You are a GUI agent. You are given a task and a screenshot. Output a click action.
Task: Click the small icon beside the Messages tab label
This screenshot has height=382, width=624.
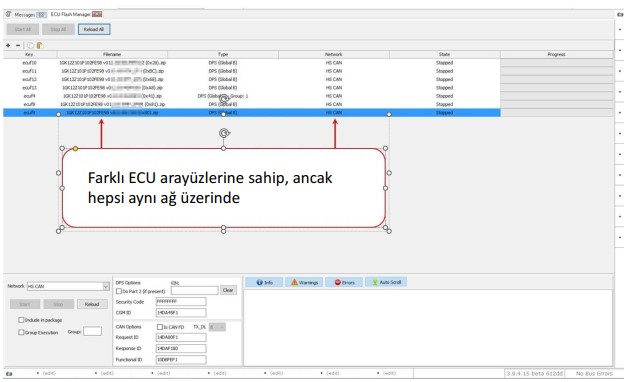(x=41, y=15)
